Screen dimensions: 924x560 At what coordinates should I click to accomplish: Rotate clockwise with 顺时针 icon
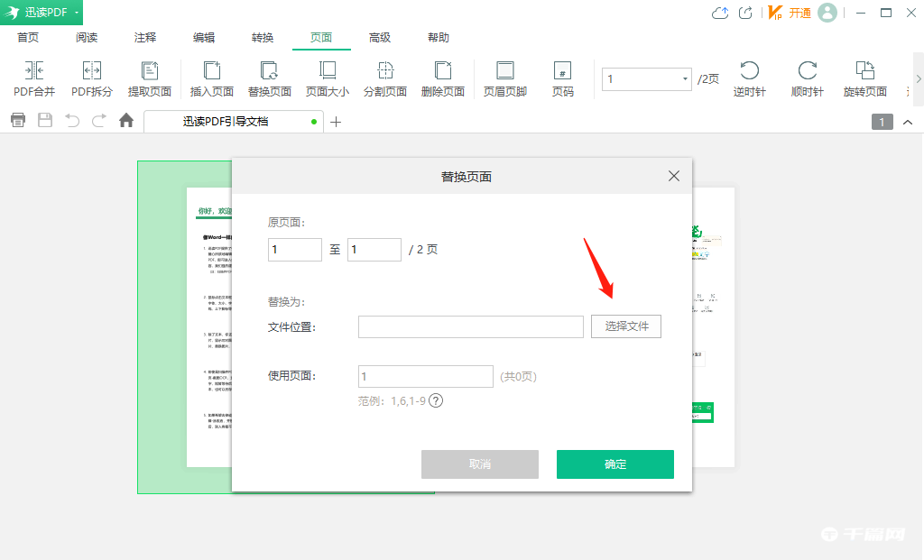click(x=806, y=78)
